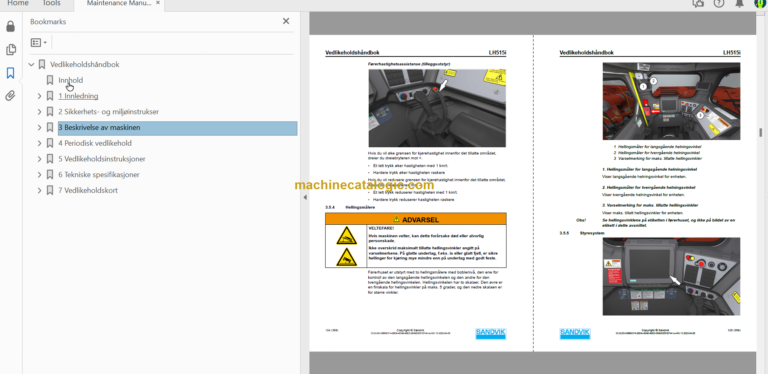Click the Sandvik logo on the right page
Viewport: 768px width, 374px height.
coord(575,333)
